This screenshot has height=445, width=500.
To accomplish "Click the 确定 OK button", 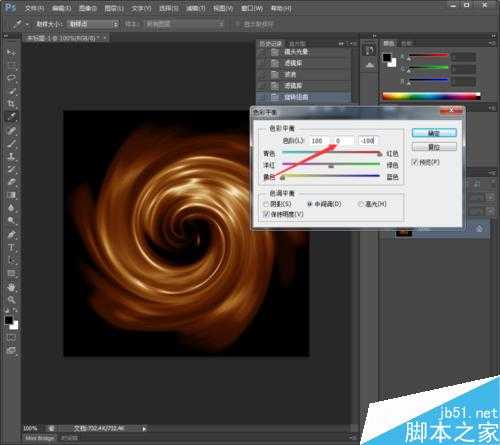I will point(434,133).
